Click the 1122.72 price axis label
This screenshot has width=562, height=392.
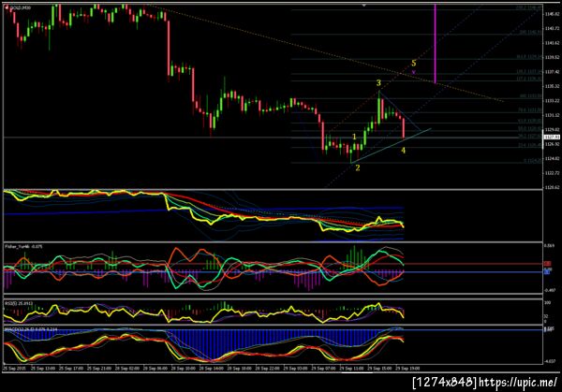[x=553, y=173]
